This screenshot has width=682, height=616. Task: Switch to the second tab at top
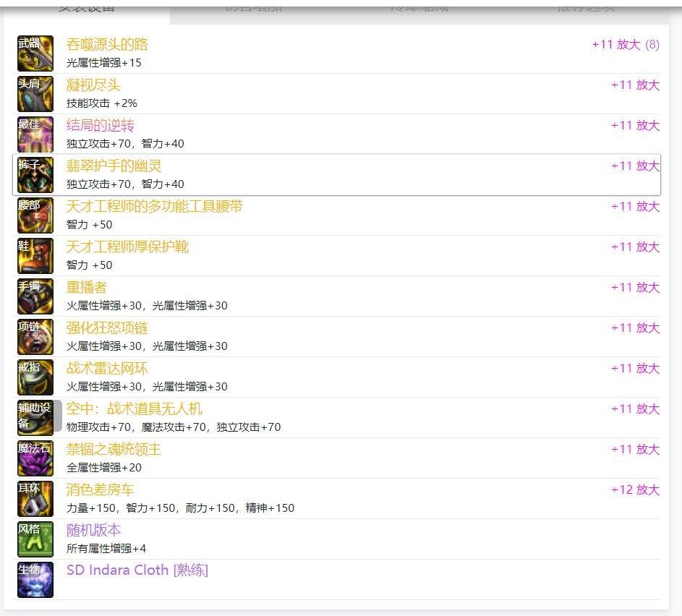coord(254,9)
